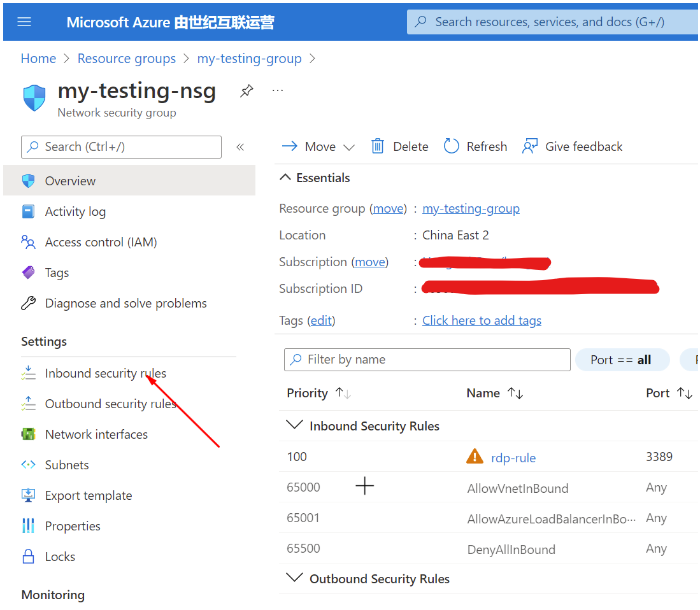Open Diagnose and solve problems

coord(126,304)
